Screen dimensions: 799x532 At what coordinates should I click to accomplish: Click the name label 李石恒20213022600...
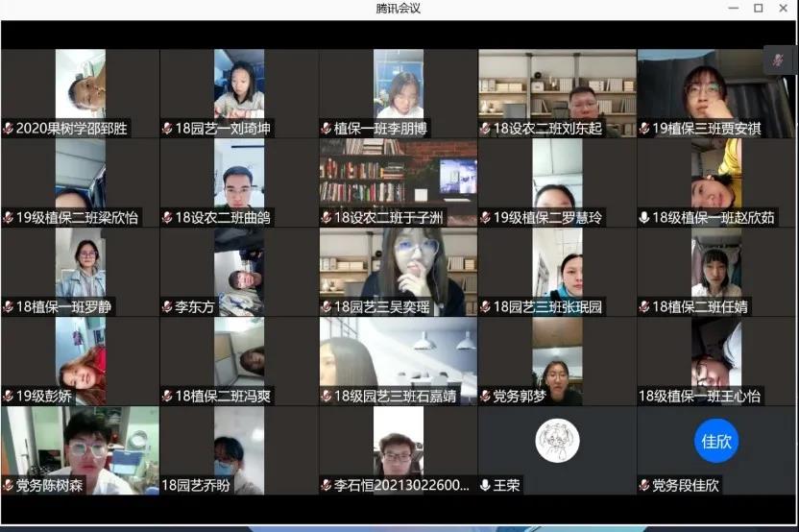point(403,486)
